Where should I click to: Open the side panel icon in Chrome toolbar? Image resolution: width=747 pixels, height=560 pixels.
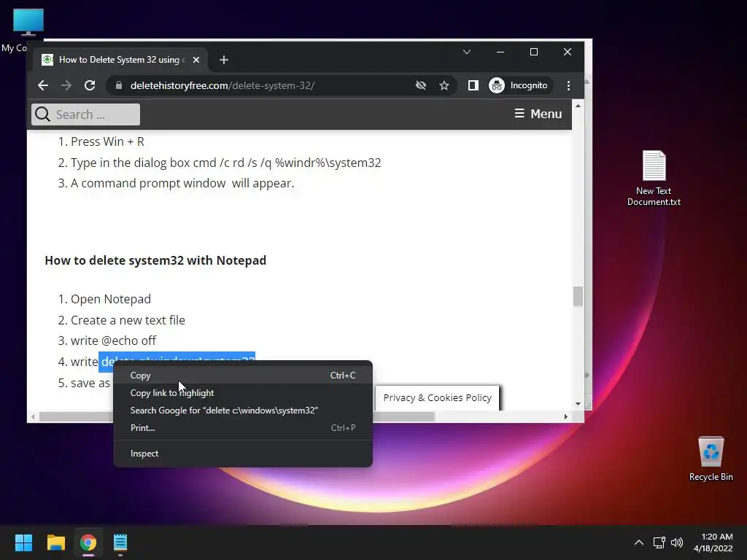point(473,85)
